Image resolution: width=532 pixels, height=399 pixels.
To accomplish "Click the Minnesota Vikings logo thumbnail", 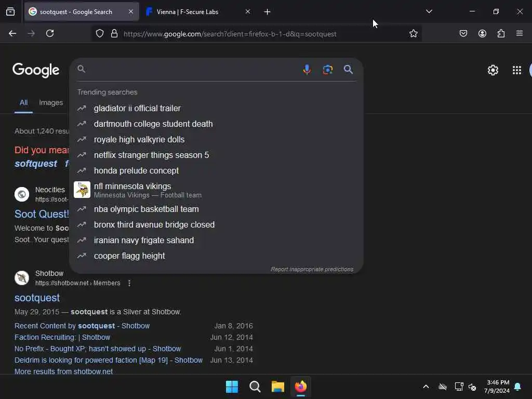I will (82, 190).
